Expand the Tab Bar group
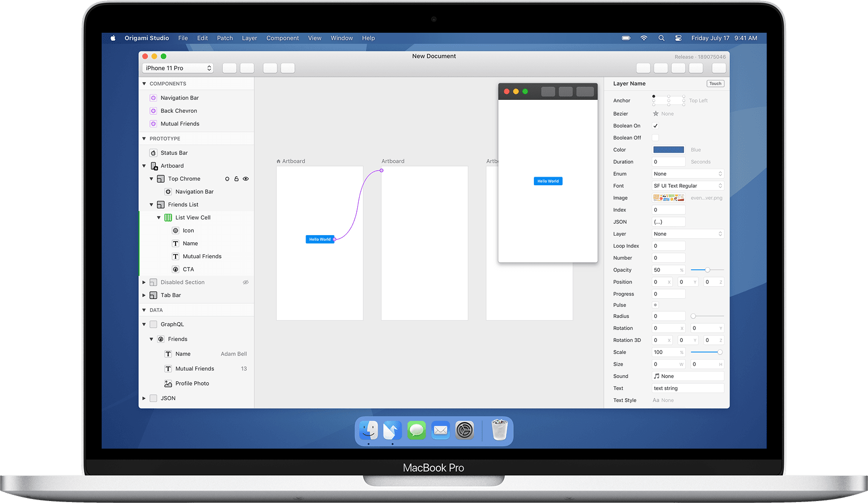 pyautogui.click(x=144, y=296)
